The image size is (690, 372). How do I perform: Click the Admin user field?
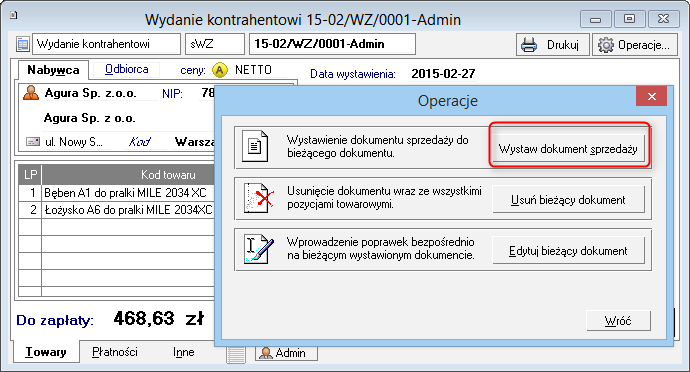click(x=286, y=353)
